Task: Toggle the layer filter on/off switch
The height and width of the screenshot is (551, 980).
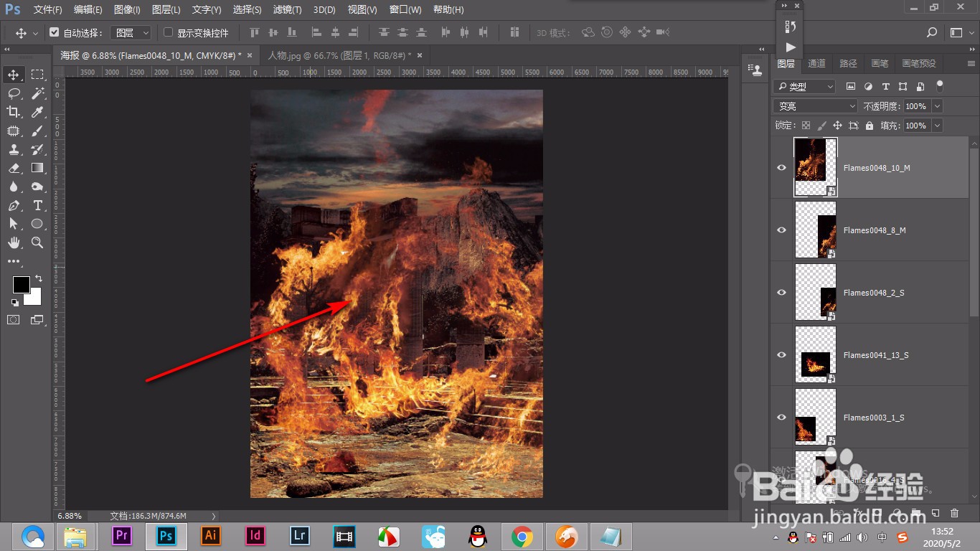Action: point(940,86)
